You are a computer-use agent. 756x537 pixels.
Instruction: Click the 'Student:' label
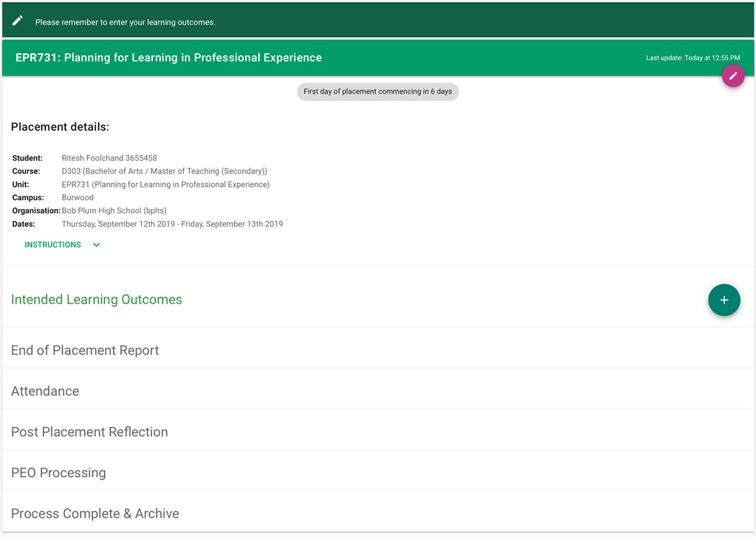coord(27,158)
